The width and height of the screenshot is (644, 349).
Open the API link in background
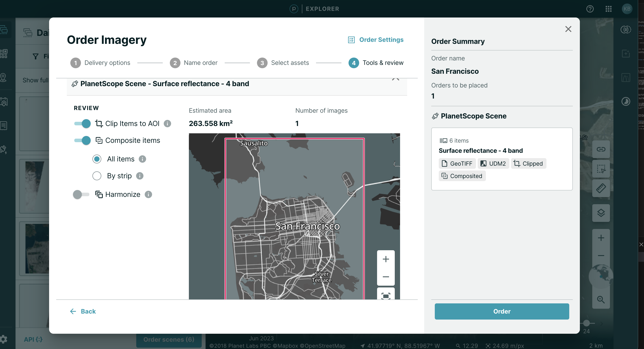(33, 340)
